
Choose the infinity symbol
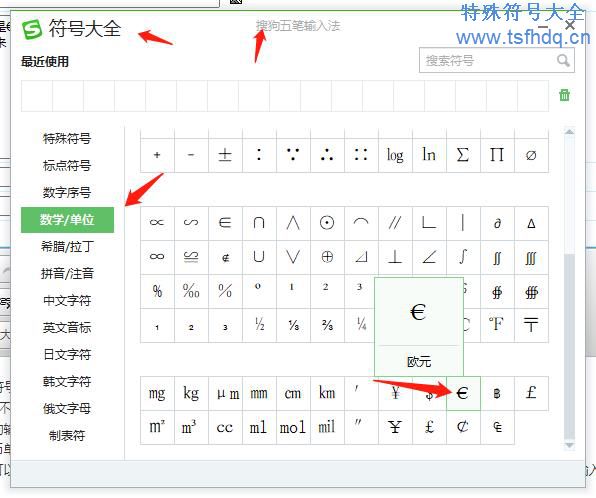tap(157, 257)
